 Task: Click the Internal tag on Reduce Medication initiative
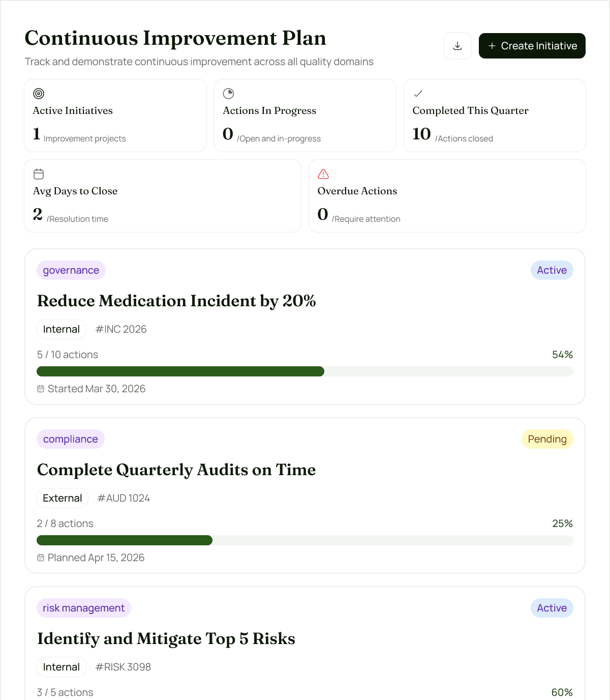[x=61, y=329]
